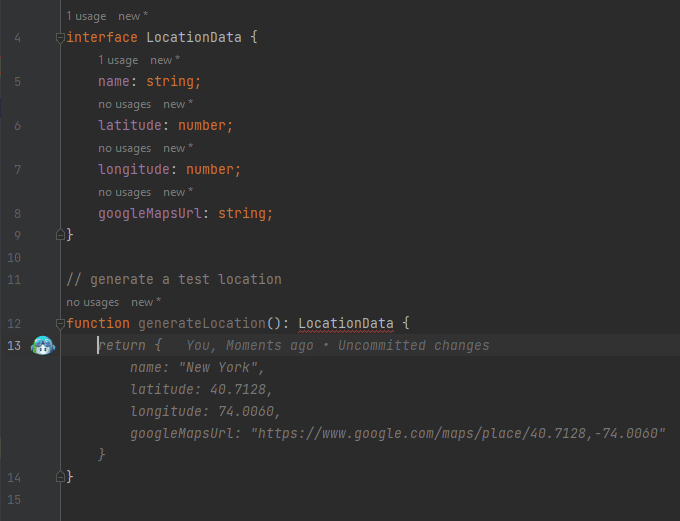Click the 'string;' type on line 8

(245, 213)
